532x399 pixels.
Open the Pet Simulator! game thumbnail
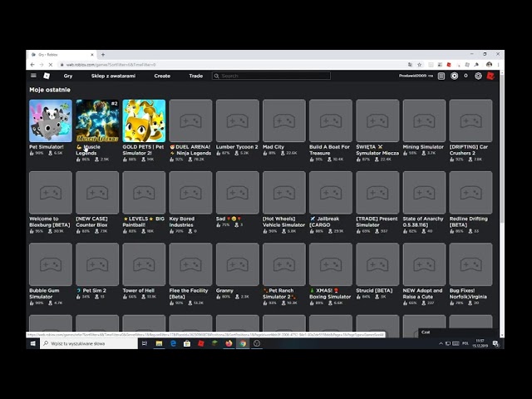50,121
